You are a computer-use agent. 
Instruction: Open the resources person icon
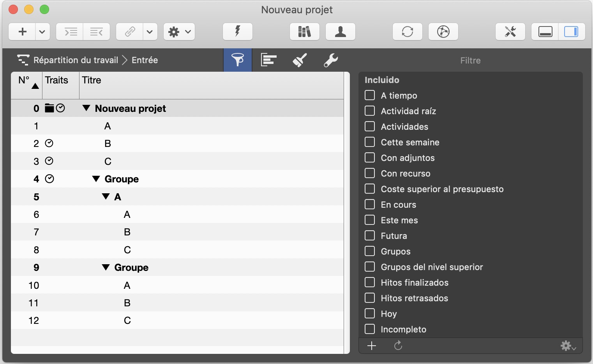[x=340, y=32]
